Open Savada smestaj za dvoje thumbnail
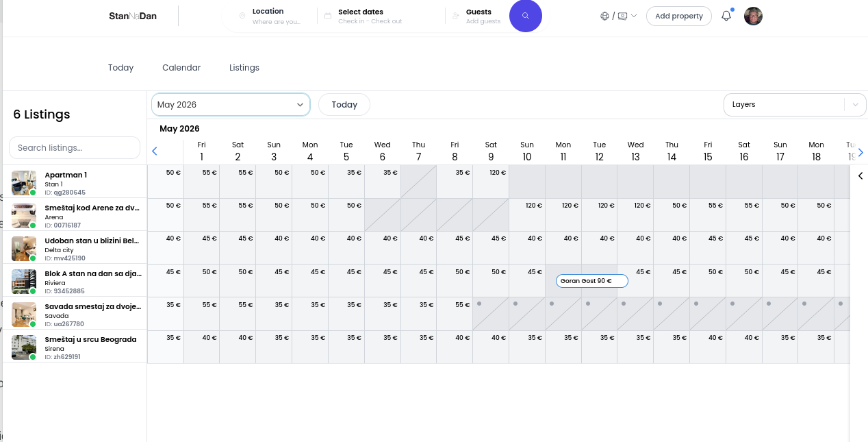868x442 pixels. pyautogui.click(x=24, y=315)
